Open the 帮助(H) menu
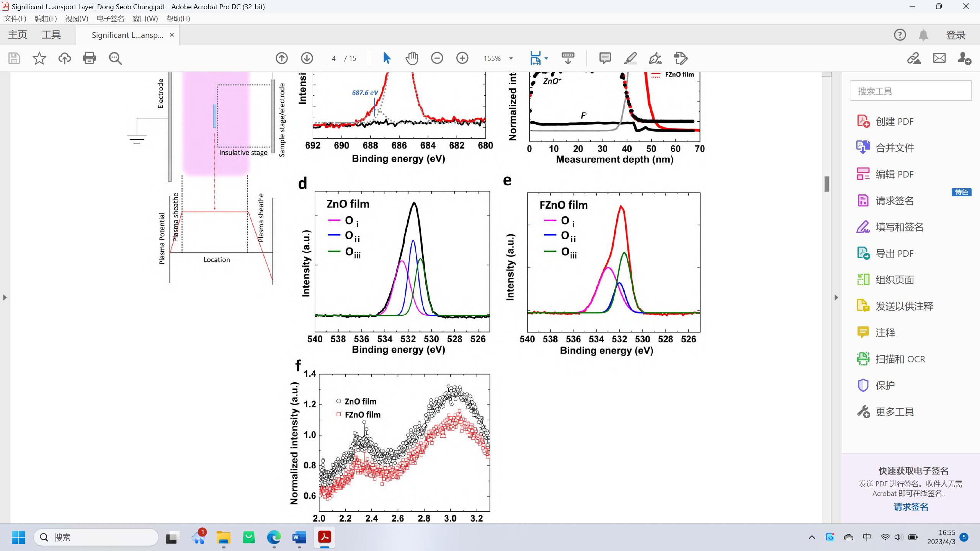The width and height of the screenshot is (980, 551). coord(178,18)
